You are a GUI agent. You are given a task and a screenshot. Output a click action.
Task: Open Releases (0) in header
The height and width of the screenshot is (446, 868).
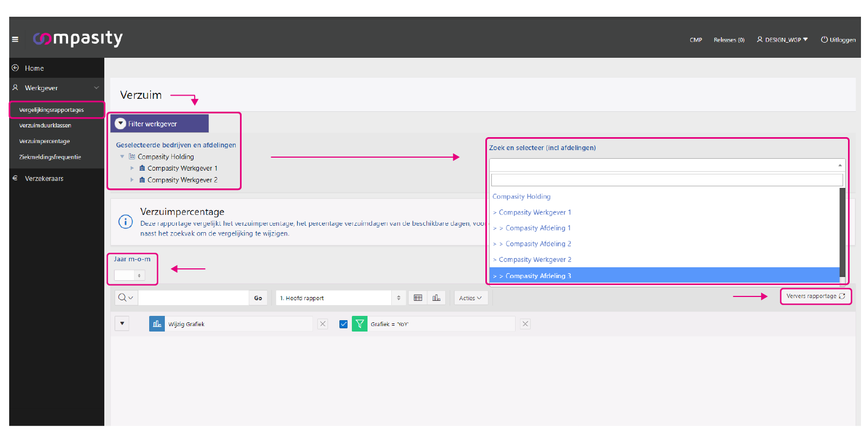729,40
